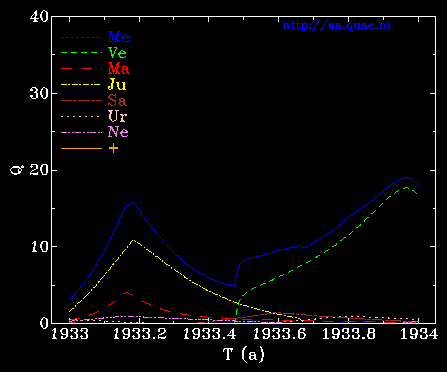Click the violet line sample beside Ne

81,132
